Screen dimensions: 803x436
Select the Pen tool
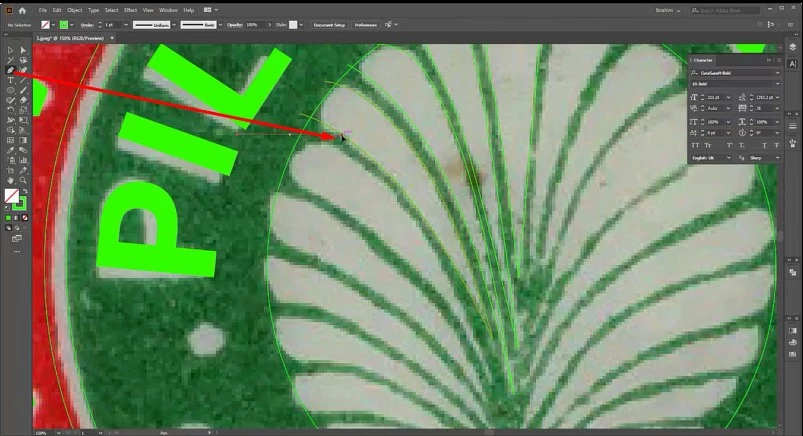click(x=10, y=70)
